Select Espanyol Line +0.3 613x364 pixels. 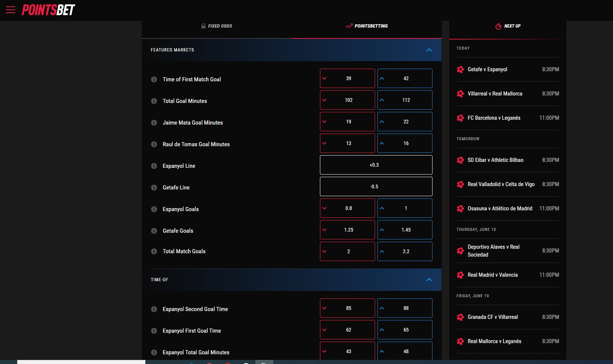click(x=376, y=165)
